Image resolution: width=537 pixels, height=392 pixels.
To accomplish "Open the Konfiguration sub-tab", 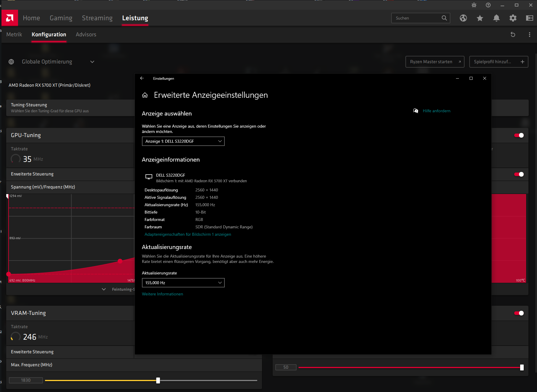I will pos(49,35).
